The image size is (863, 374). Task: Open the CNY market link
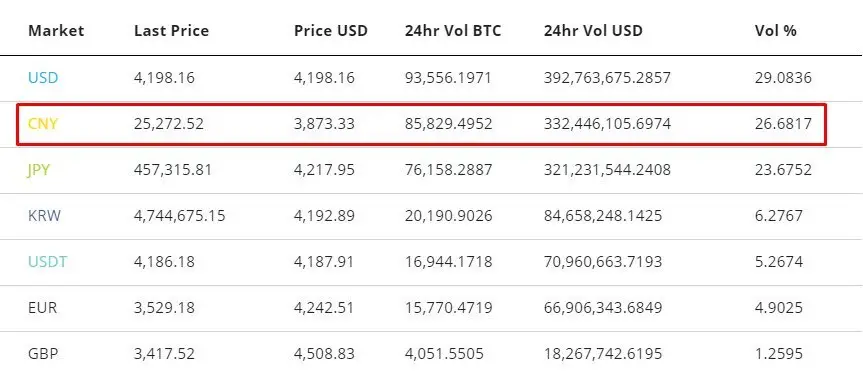click(x=43, y=124)
